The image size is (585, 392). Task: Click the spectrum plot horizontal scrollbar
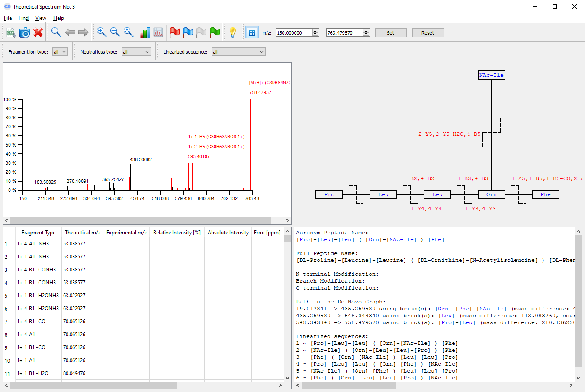141,220
